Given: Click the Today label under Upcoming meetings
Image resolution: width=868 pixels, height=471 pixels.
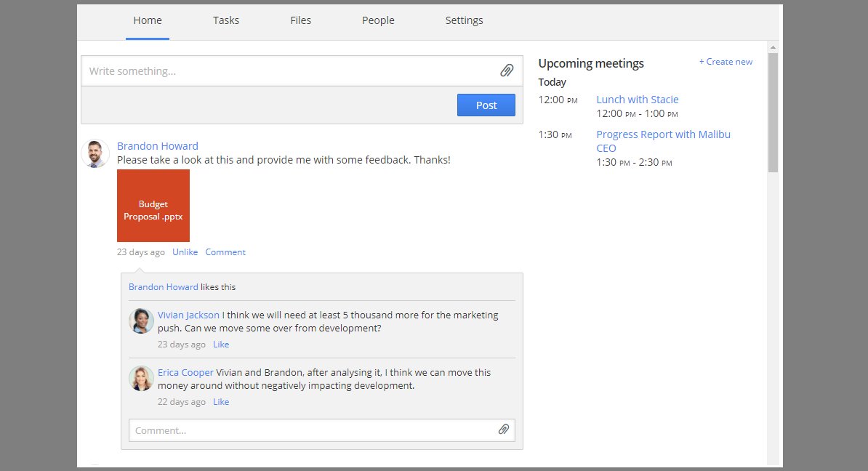Looking at the screenshot, I should pyautogui.click(x=552, y=82).
